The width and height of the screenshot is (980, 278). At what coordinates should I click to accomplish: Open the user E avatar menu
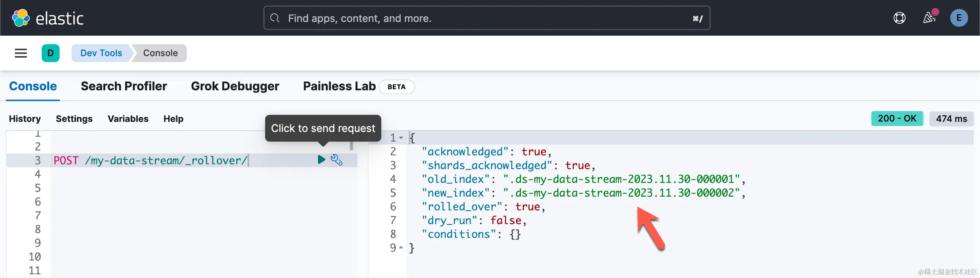click(959, 18)
